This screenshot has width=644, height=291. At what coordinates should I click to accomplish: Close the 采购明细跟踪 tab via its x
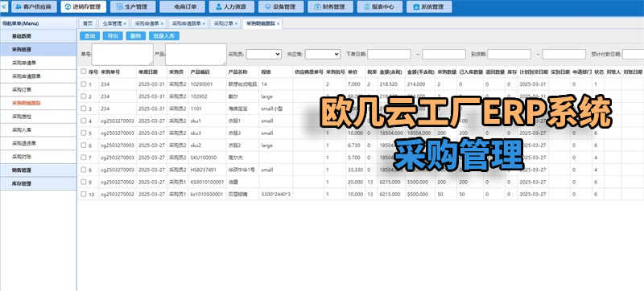pos(278,24)
